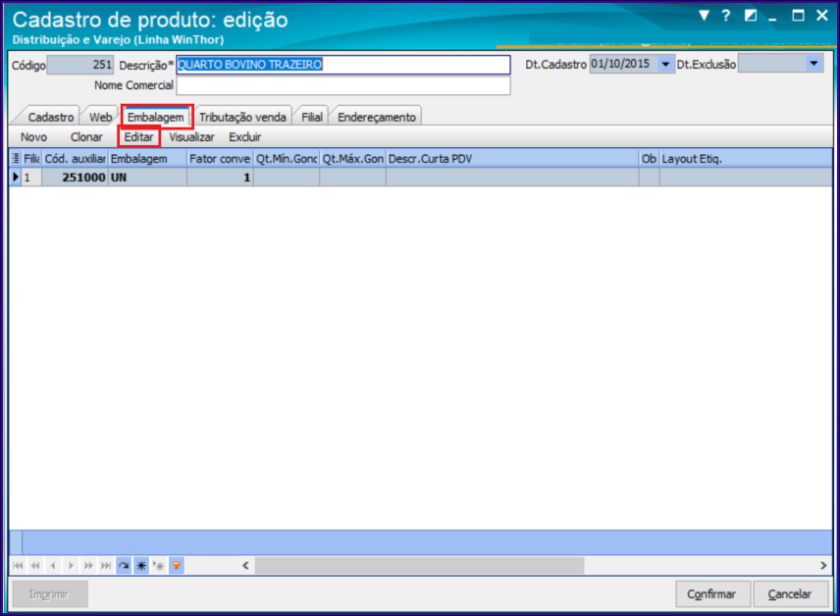Click the row indicator arrow for row 1
Viewport: 840px width, 616px height.
tap(16, 178)
